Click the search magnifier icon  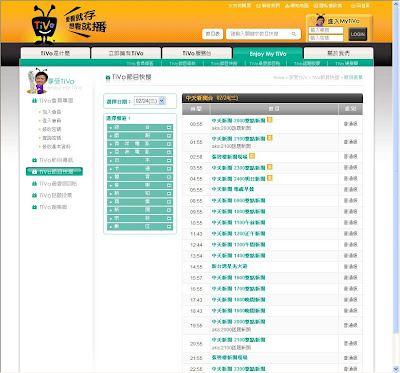coord(294,34)
